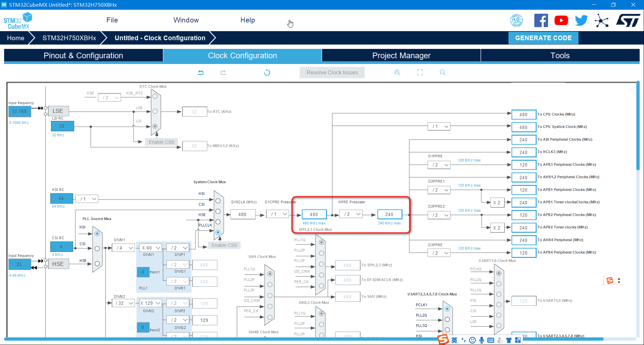Click the fracn1 value field

click(x=143, y=272)
